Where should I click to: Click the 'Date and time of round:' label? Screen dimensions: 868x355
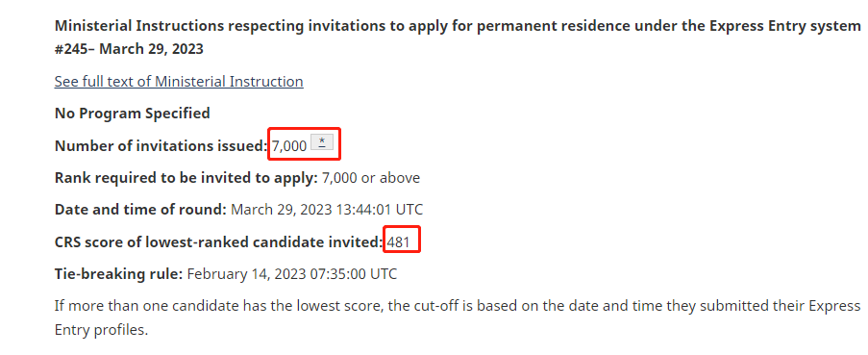pos(140,210)
